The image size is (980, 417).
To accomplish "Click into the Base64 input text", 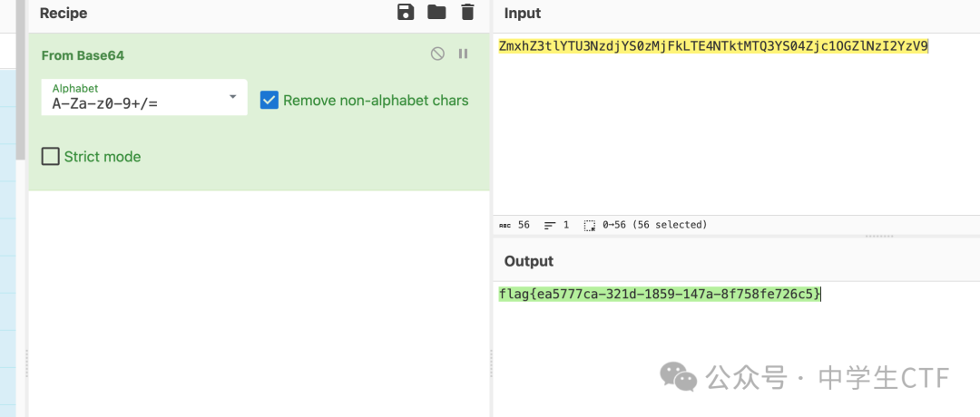I will (x=713, y=45).
